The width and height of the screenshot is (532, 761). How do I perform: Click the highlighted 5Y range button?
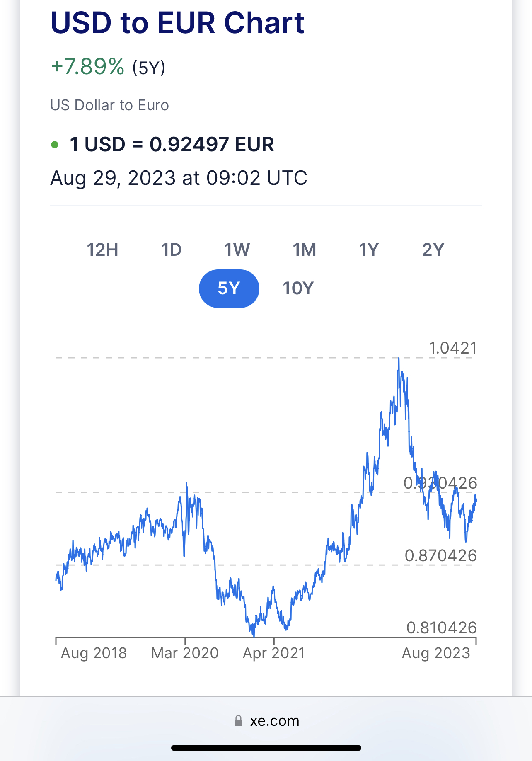coord(229,288)
